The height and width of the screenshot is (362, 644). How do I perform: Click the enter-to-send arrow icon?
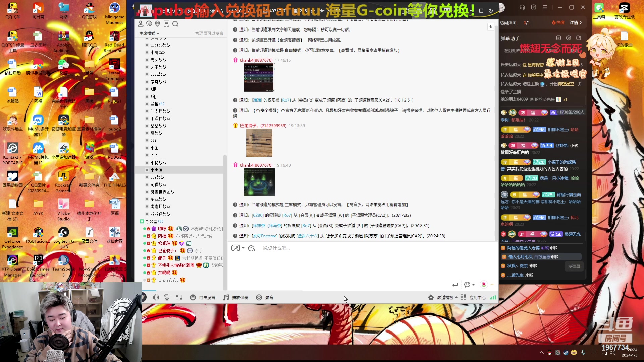coord(455,285)
